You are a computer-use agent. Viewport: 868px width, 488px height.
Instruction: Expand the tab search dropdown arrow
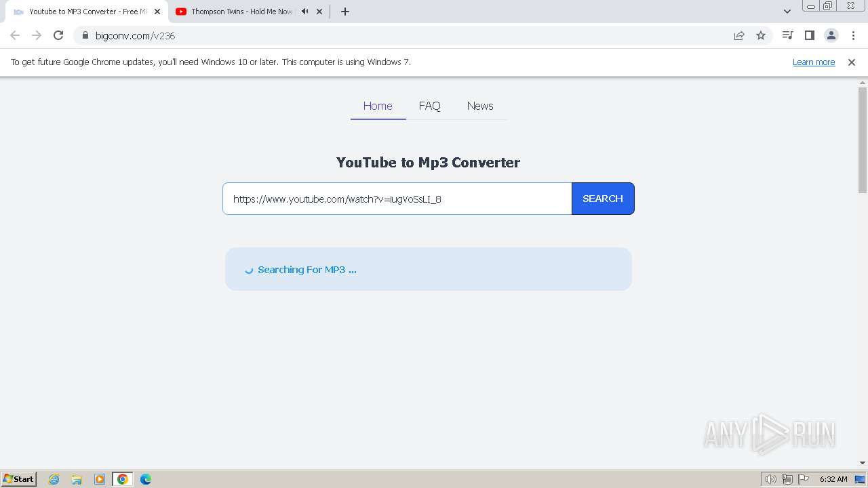(787, 12)
